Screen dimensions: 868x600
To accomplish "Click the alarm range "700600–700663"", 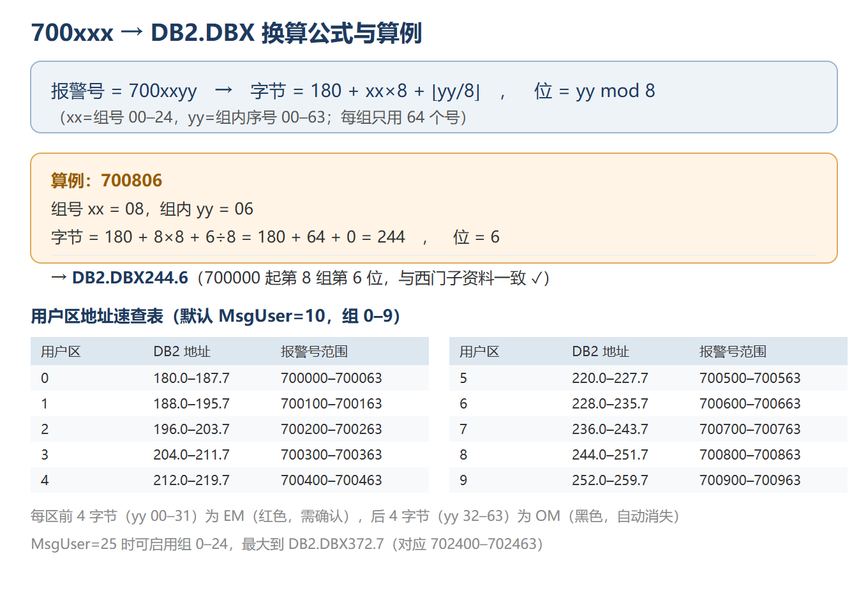I will [750, 403].
